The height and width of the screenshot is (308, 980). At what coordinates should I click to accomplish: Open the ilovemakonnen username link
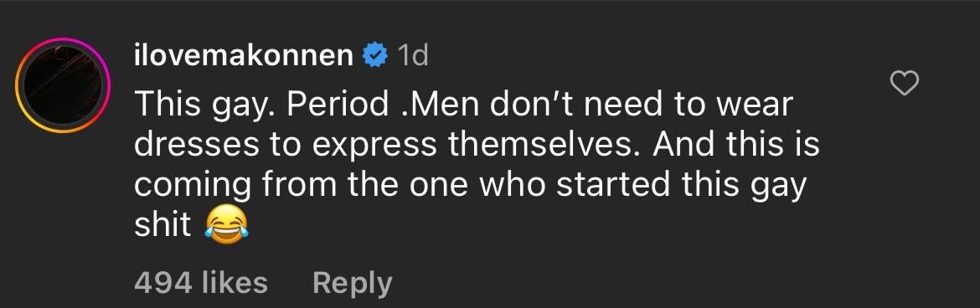pos(244,56)
